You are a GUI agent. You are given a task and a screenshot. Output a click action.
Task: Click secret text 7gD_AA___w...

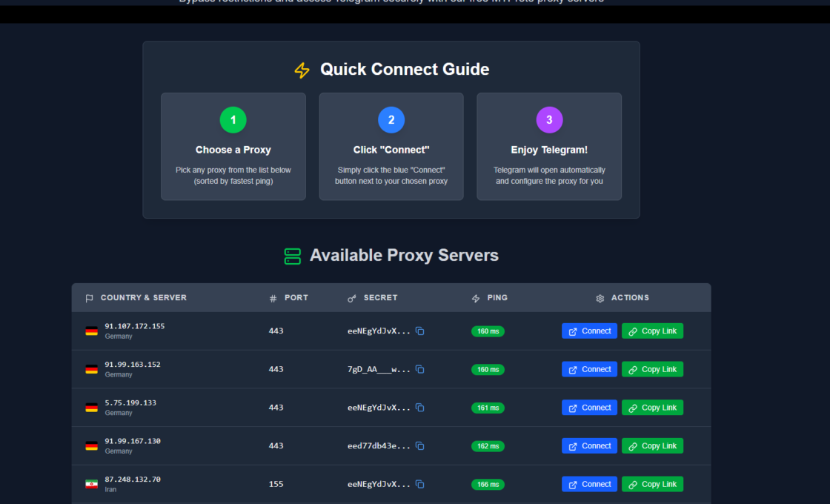click(379, 369)
